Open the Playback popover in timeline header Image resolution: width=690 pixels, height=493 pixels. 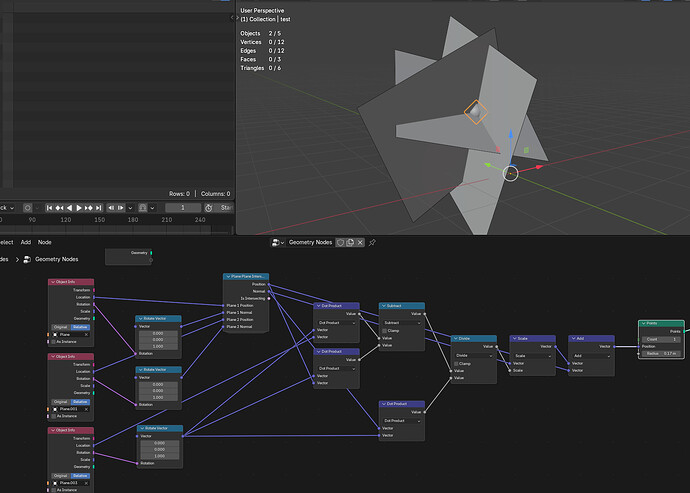tap(7, 208)
